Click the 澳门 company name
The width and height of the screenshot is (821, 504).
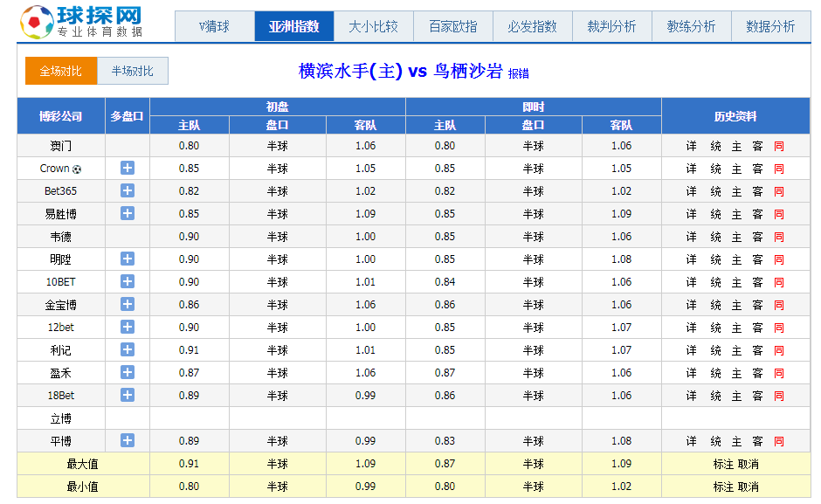(61, 146)
